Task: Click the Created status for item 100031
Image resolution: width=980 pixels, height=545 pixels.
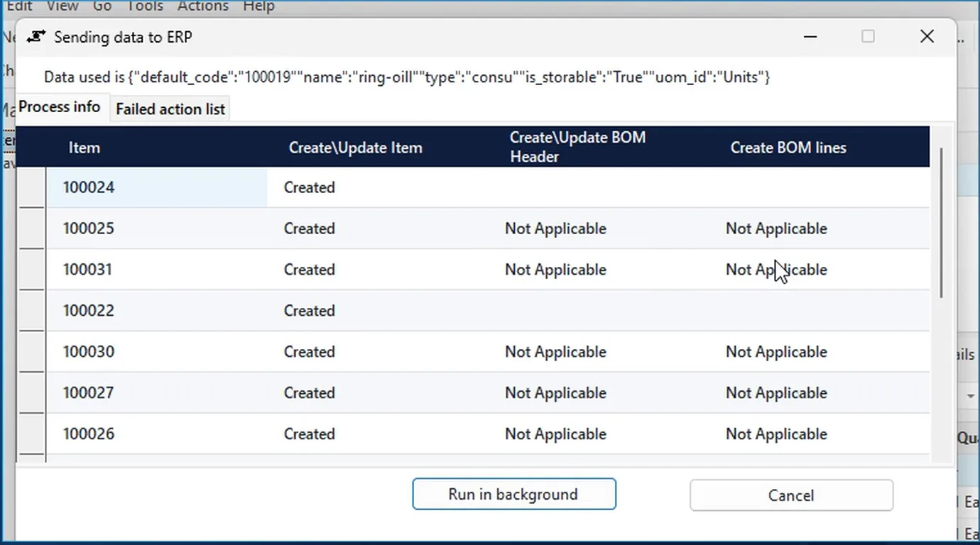Action: coord(309,270)
